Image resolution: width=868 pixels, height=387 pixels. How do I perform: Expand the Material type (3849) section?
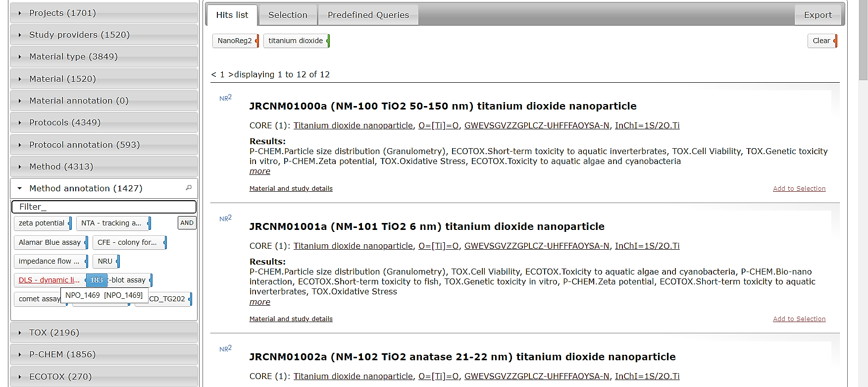[x=73, y=56]
